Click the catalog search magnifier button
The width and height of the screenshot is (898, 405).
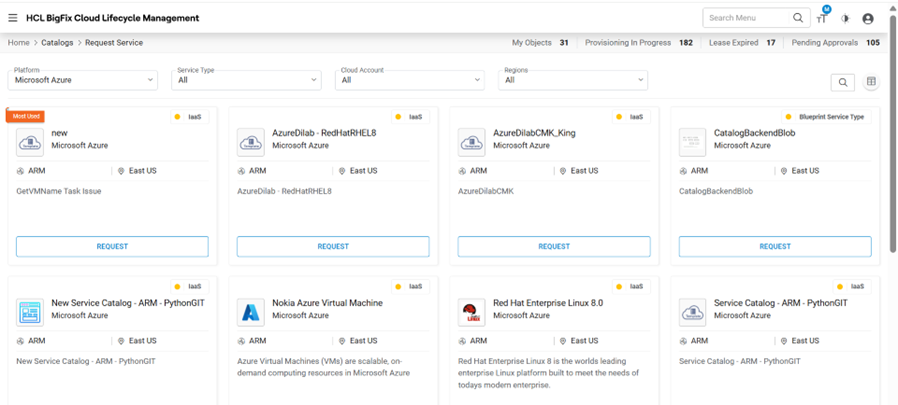(x=844, y=82)
